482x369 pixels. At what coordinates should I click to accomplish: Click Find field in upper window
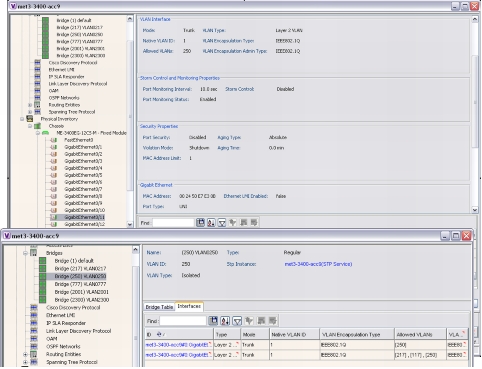point(173,223)
